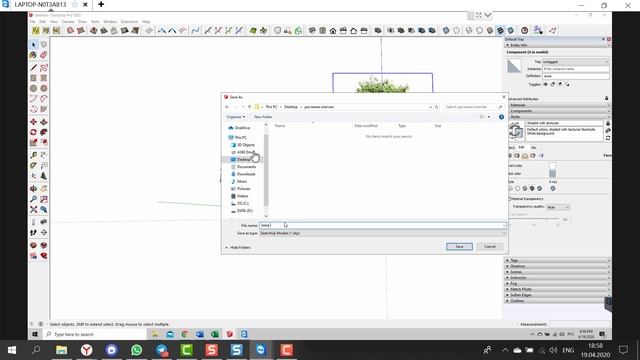Screen dimensions: 640x360
Task: Collapse the Entity Info panel
Action: 558,45
